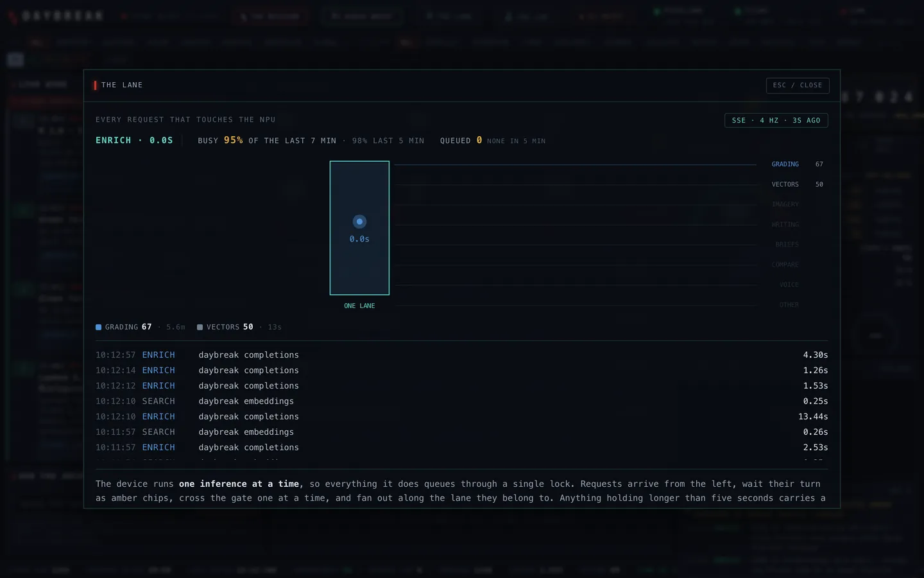Click the GRADING 67 legend with 5.6m
The height and width of the screenshot is (578, 924).
141,328
